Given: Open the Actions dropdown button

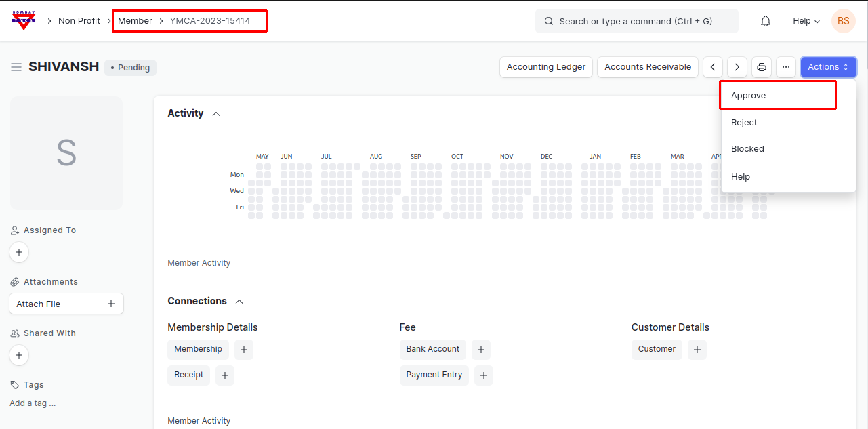Looking at the screenshot, I should [828, 67].
